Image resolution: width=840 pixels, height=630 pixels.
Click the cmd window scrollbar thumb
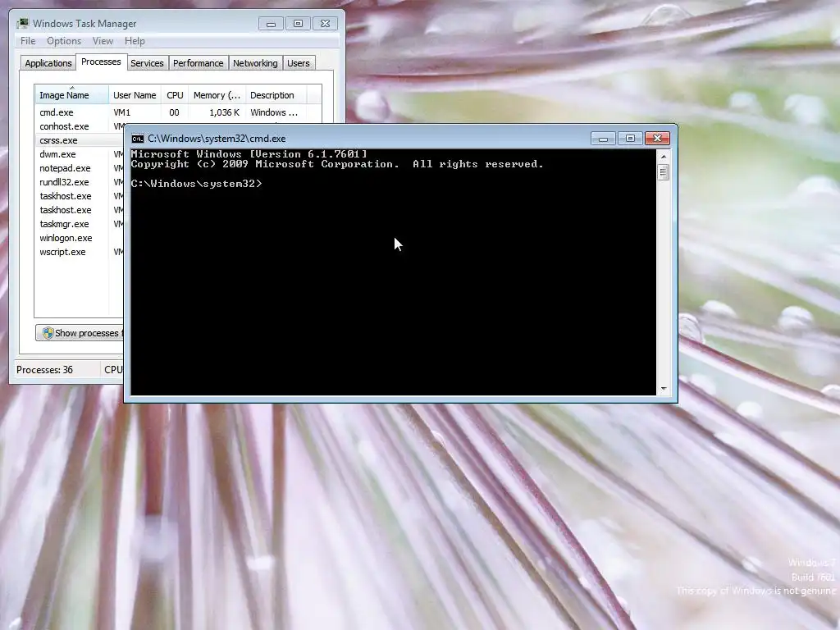663,172
